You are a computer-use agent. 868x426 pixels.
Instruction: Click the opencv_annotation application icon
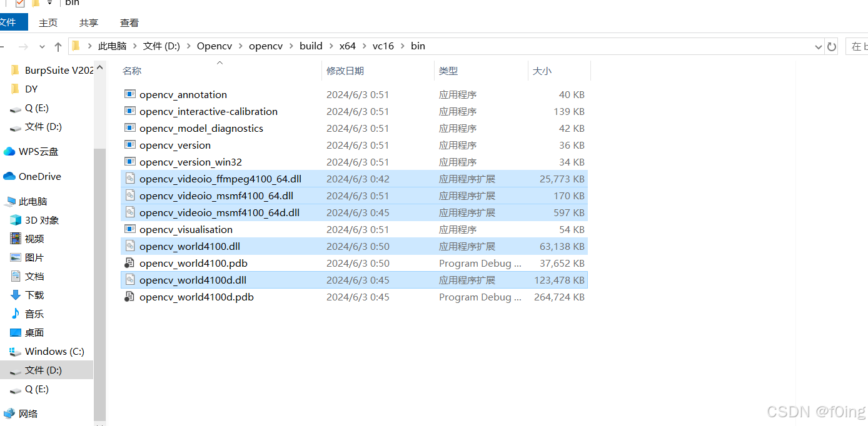[x=130, y=94]
